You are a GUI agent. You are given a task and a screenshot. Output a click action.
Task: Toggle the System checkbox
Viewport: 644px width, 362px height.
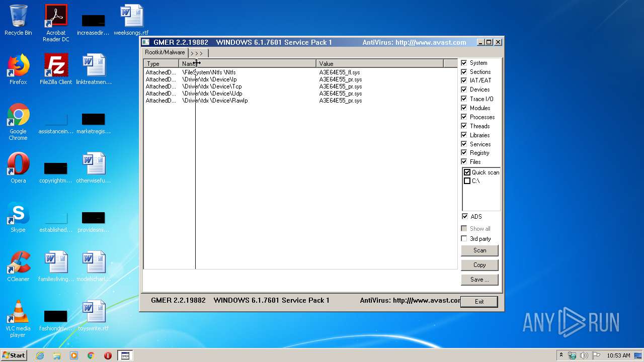click(464, 63)
